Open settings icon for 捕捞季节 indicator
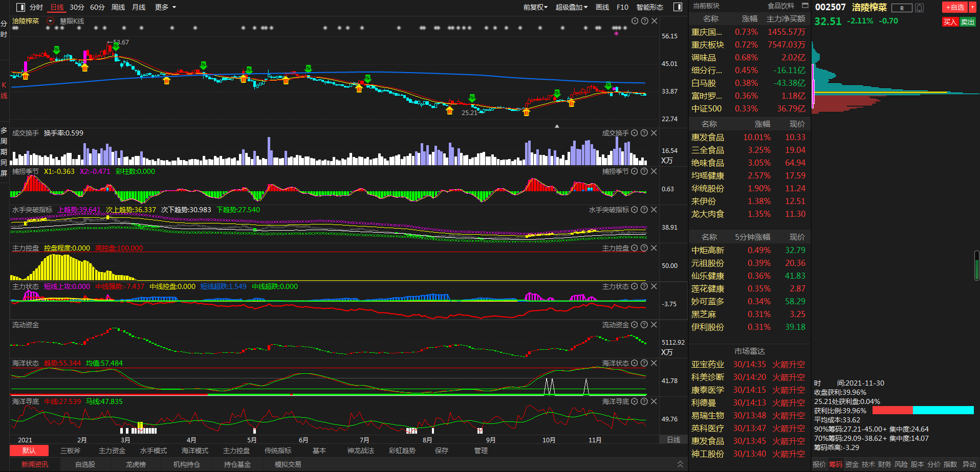The image size is (980, 472). pyautogui.click(x=635, y=171)
